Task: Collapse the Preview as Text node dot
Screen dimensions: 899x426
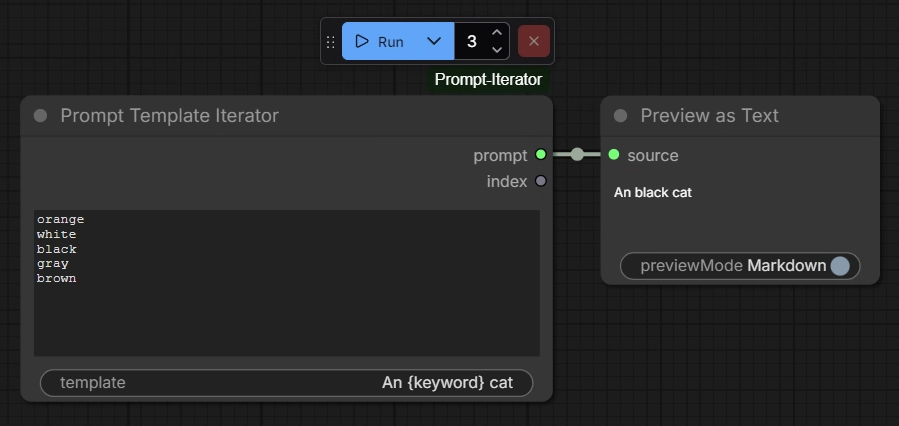Action: (620, 116)
